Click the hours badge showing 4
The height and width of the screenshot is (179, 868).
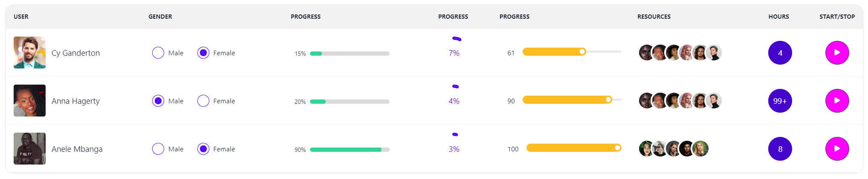[780, 53]
